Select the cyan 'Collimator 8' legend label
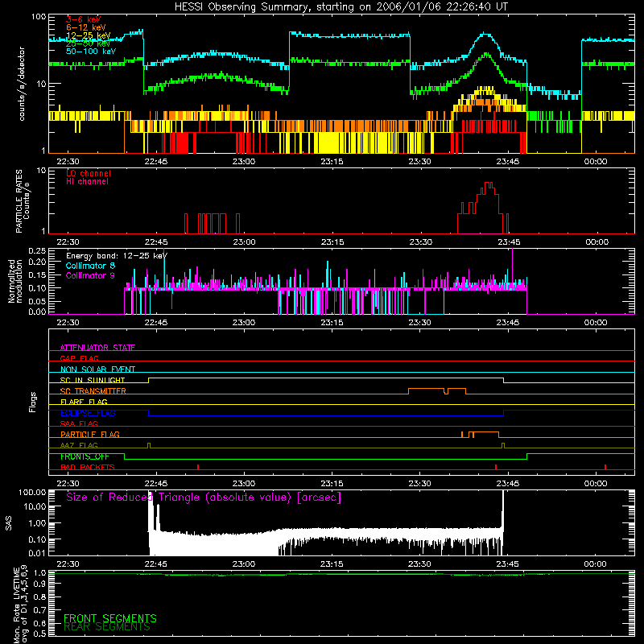This screenshot has width=644, height=644. (x=90, y=266)
